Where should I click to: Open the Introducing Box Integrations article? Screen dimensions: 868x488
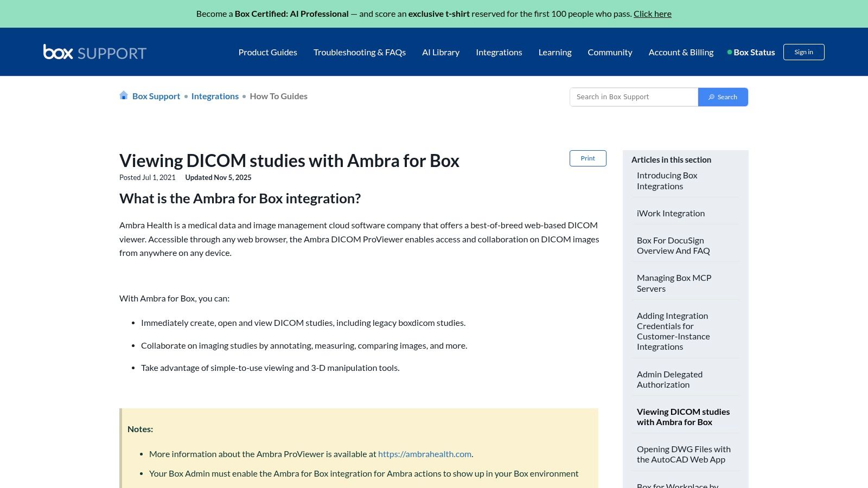(x=667, y=181)
